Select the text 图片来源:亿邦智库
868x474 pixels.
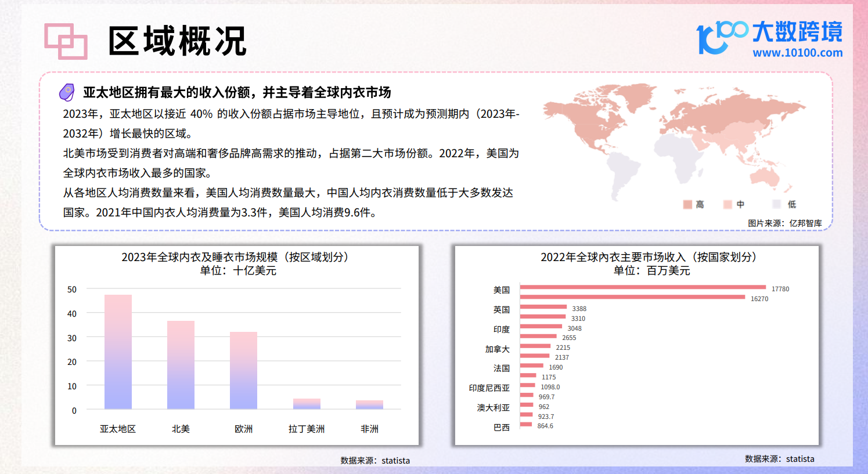pos(784,223)
